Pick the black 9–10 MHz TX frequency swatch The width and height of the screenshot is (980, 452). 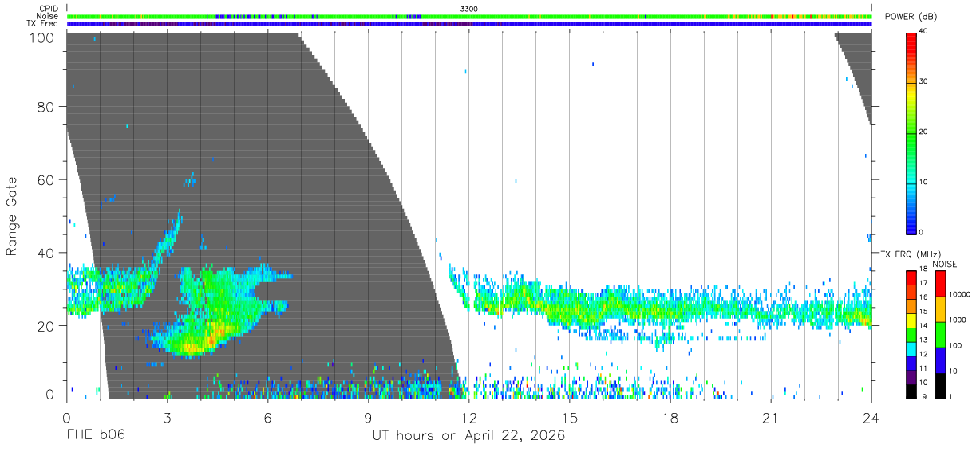(911, 391)
